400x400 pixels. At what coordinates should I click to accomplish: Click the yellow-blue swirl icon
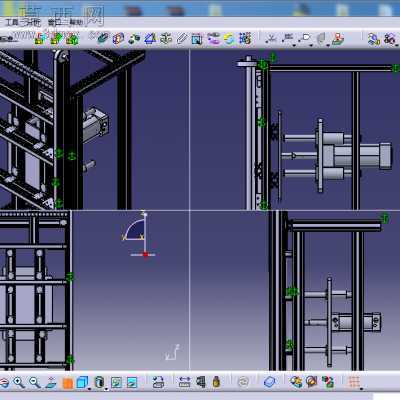[229, 39]
